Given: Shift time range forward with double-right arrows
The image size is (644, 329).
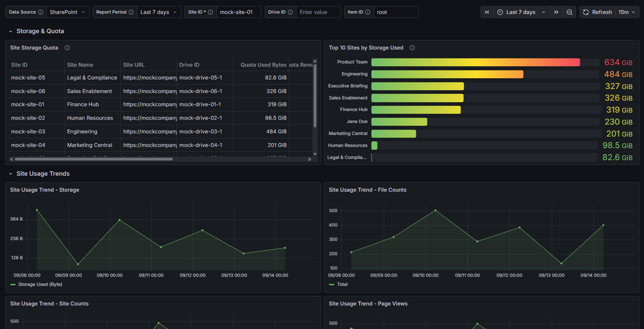Looking at the screenshot, I should click(556, 12).
